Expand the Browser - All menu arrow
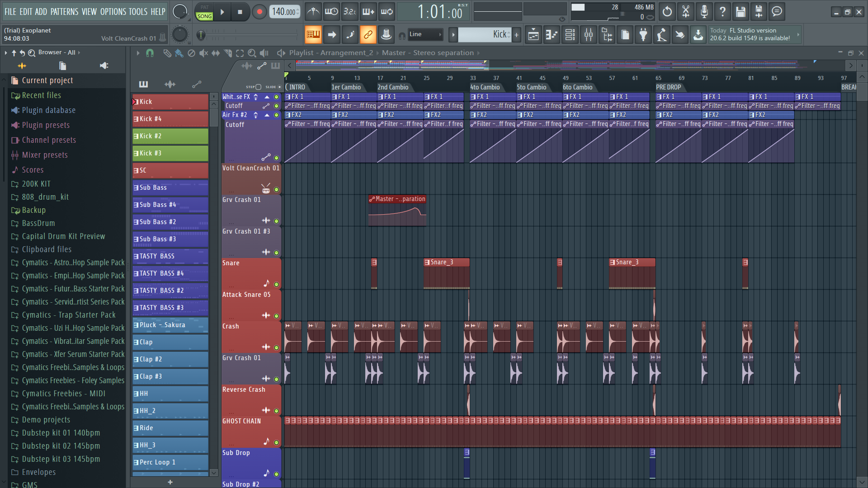 pos(79,52)
